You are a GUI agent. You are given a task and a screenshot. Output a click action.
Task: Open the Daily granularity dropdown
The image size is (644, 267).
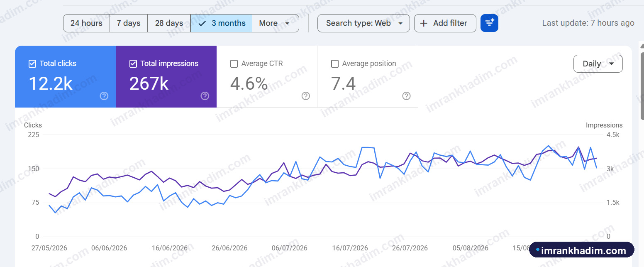[x=598, y=64]
